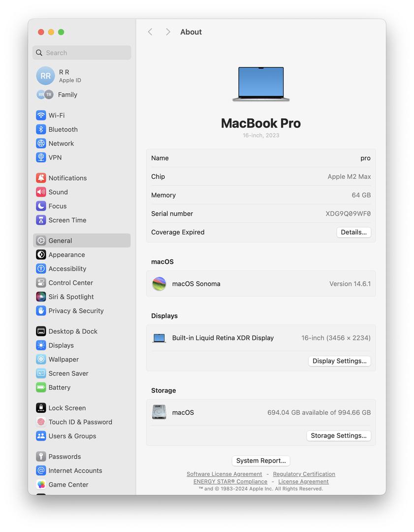This screenshot has width=414, height=532.
Task: Go forward with the right chevron
Action: [x=168, y=32]
